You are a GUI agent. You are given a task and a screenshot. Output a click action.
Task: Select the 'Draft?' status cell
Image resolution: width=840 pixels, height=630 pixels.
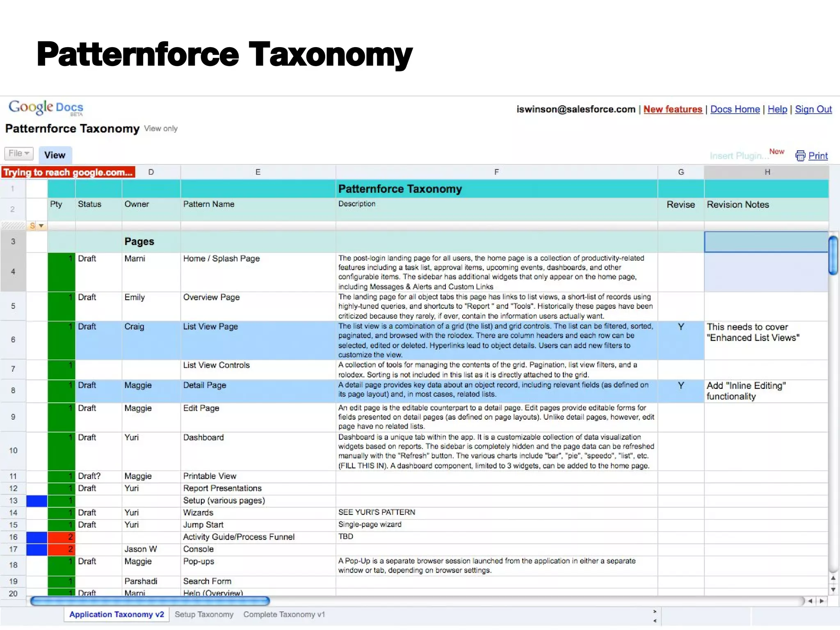[x=98, y=477]
